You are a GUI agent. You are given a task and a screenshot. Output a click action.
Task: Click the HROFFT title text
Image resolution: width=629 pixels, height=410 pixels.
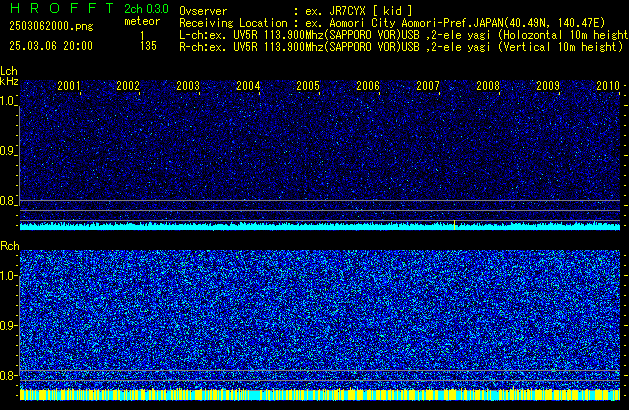[x=62, y=8]
